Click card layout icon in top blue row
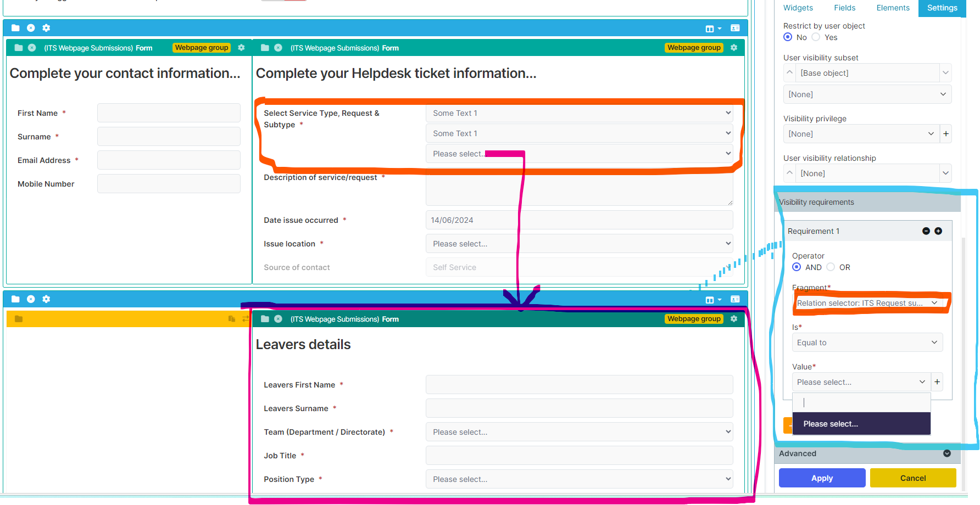This screenshot has height=505, width=980. click(x=735, y=28)
